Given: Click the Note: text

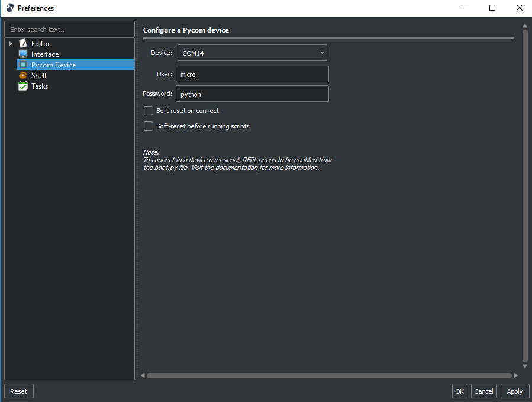Looking at the screenshot, I should [151, 152].
